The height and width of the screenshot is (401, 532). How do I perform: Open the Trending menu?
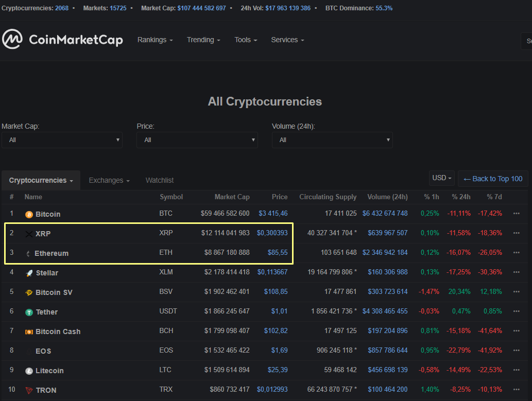point(203,40)
